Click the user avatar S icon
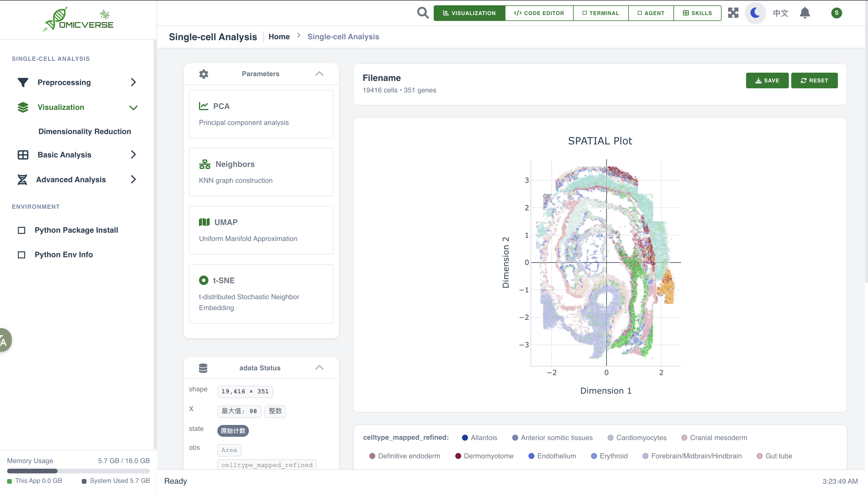868x492 pixels. point(836,13)
